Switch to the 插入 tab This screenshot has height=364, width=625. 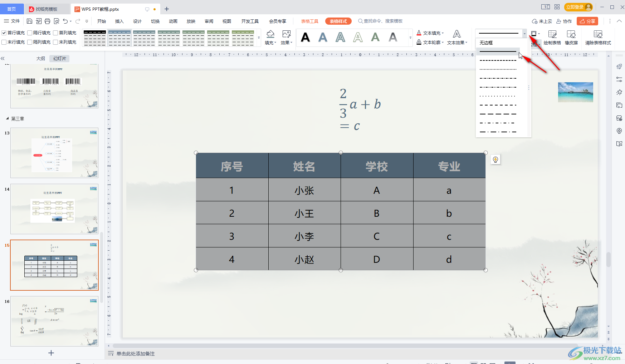coord(119,21)
